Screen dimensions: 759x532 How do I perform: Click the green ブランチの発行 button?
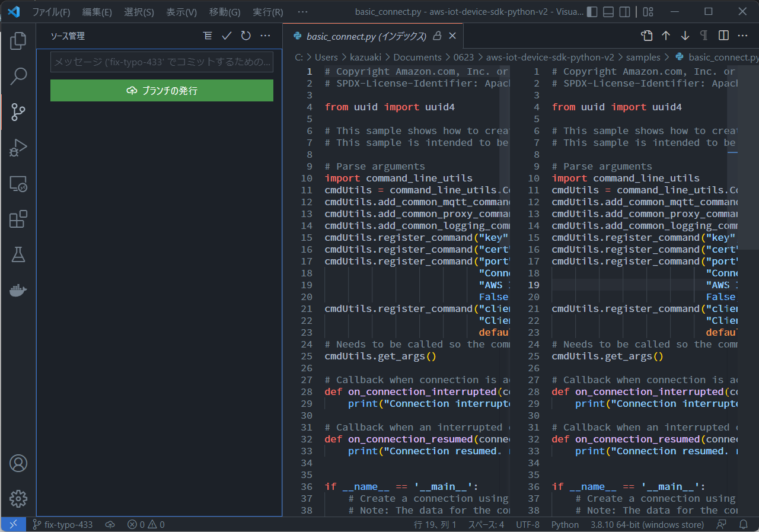click(162, 91)
